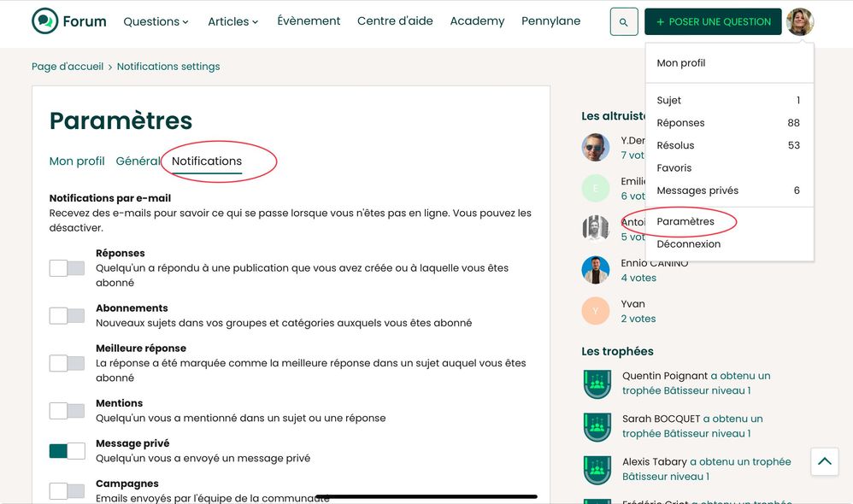Viewport: 853px width, 504px height.
Task: Expand the Questions dropdown menu
Action: pos(156,21)
